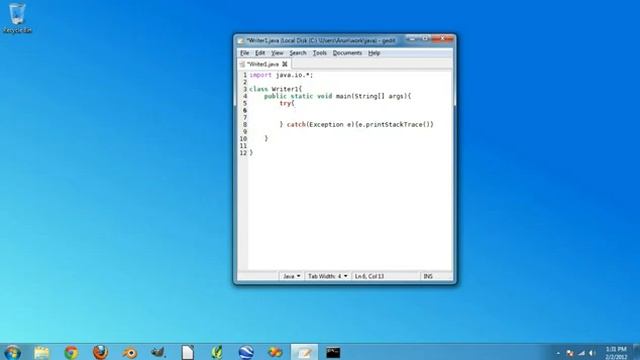Switch to gedit taskbar button
Screen dimensions: 640x360
(304, 352)
